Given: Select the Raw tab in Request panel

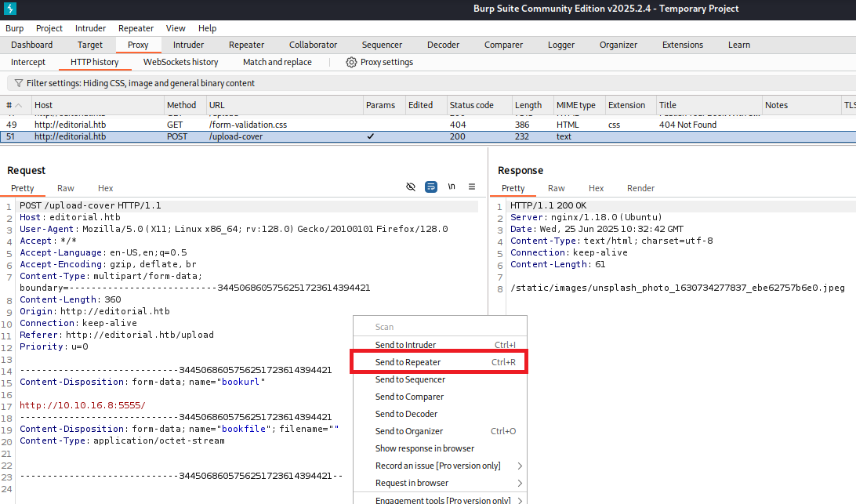Looking at the screenshot, I should pyautogui.click(x=66, y=188).
